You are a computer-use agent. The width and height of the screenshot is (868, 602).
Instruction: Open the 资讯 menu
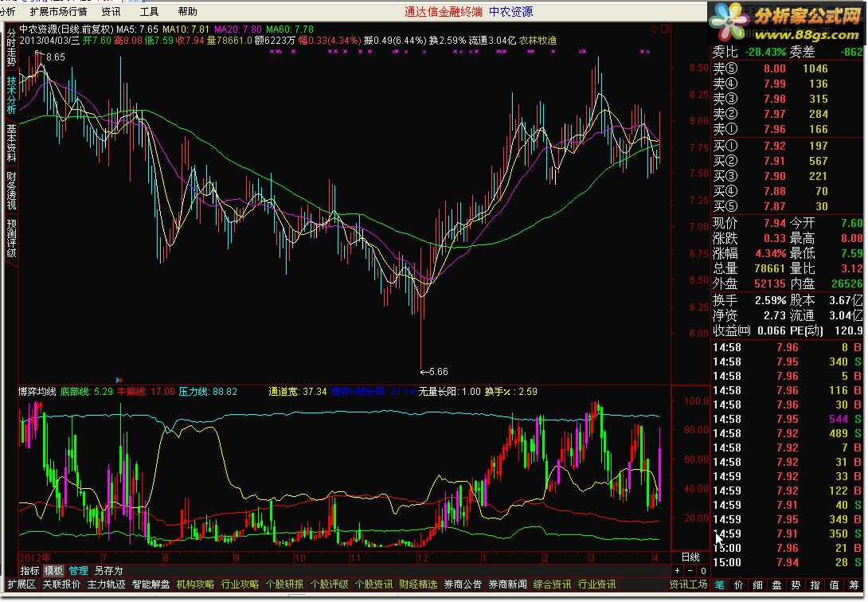pyautogui.click(x=111, y=12)
